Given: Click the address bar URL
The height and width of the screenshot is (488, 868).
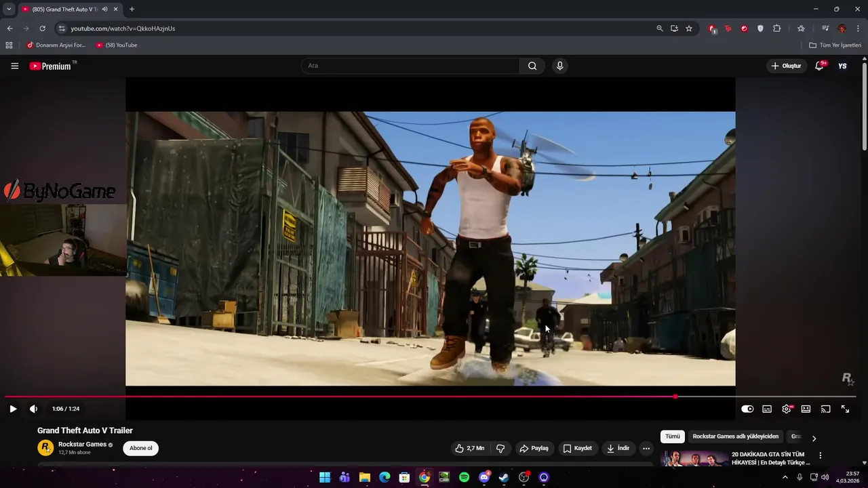Looking at the screenshot, I should (x=123, y=28).
